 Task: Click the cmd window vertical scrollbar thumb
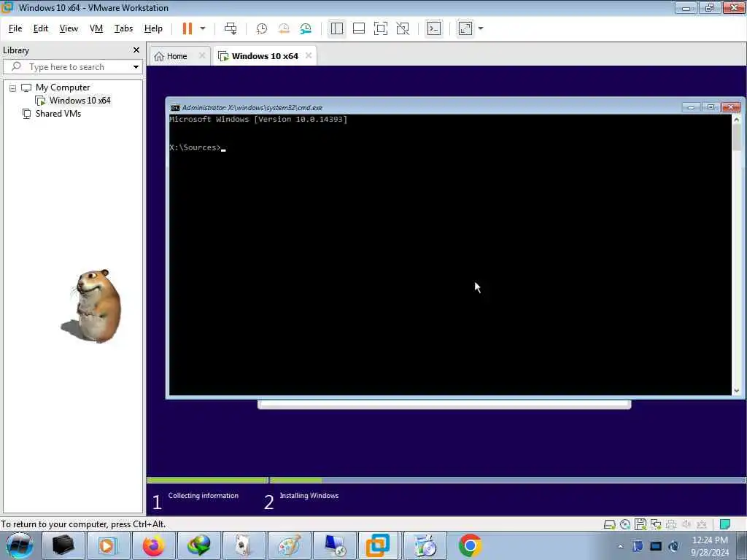(737, 137)
